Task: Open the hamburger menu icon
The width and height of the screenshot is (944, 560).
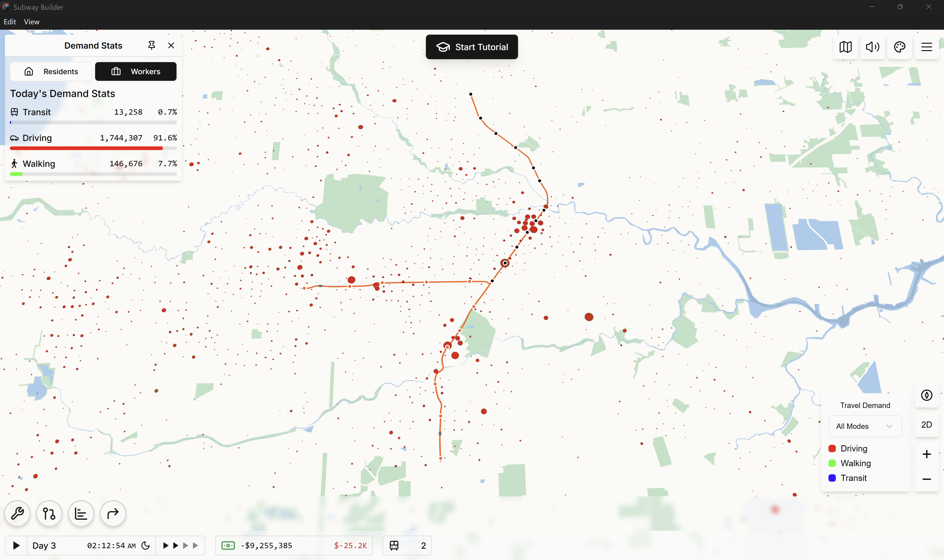Action: click(x=927, y=47)
